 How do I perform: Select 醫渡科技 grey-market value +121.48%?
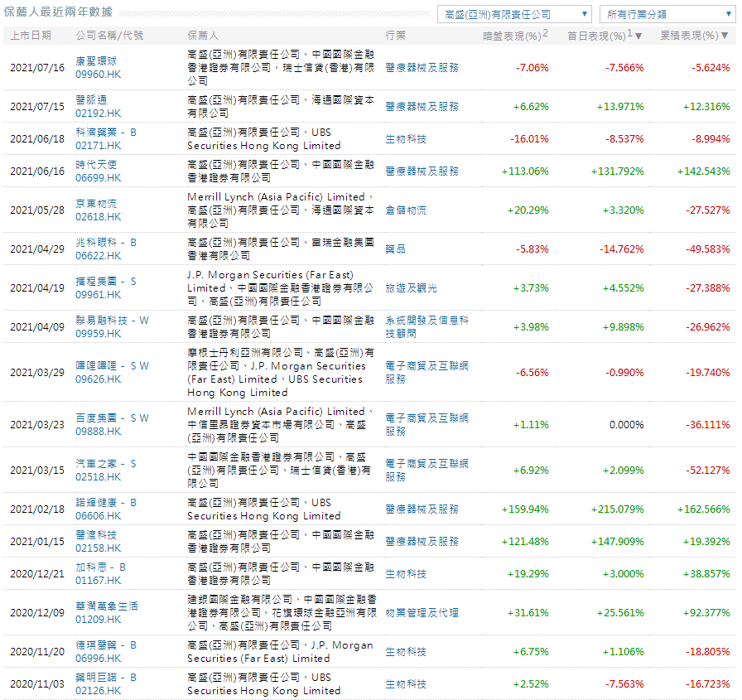525,542
